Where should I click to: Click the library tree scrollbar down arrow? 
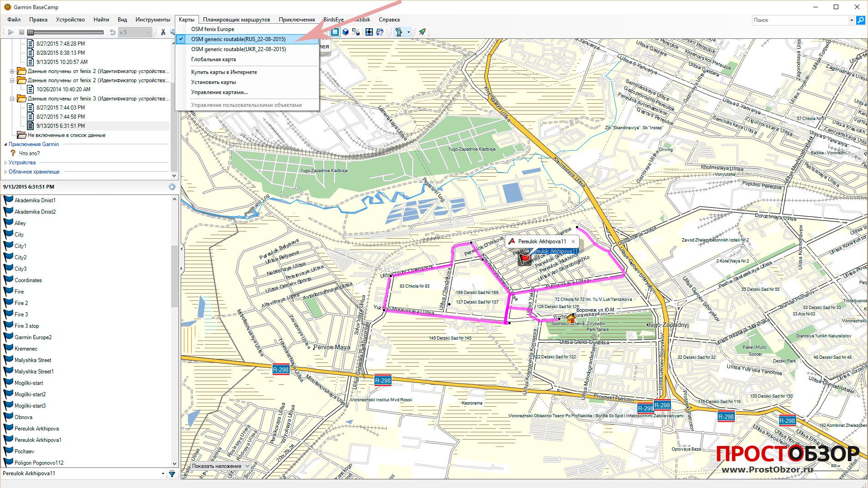(x=174, y=175)
